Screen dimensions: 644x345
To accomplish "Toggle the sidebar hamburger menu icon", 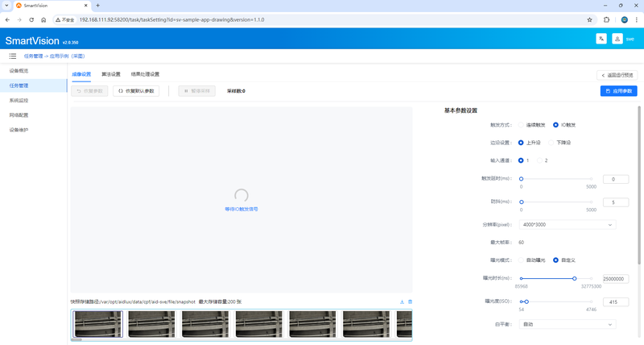I will tap(13, 56).
